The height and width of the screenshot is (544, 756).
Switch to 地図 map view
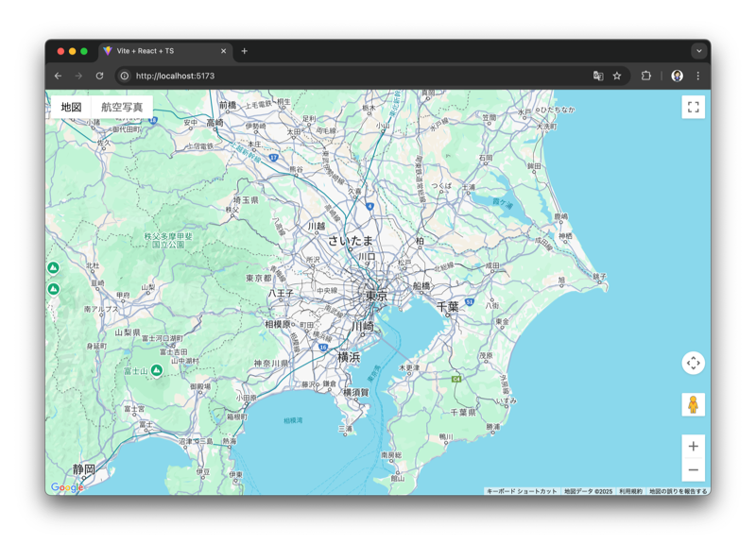(72, 108)
